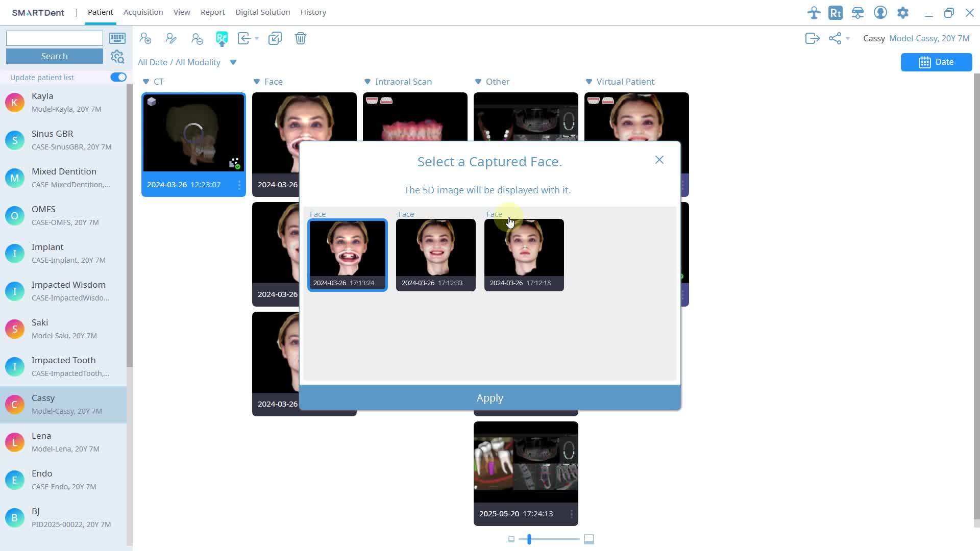
Task: Expand the share icon dropdown arrow
Action: click(848, 39)
